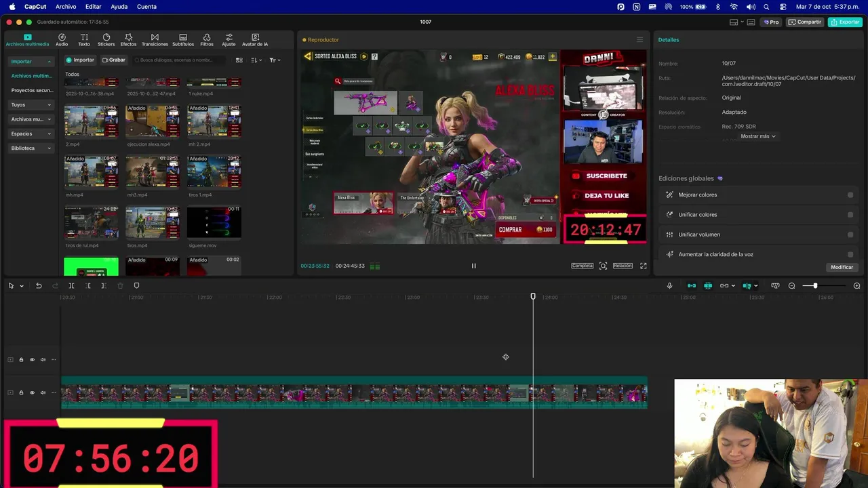This screenshot has width=868, height=488.
Task: Open the layout icon in title bar
Action: [x=733, y=22]
